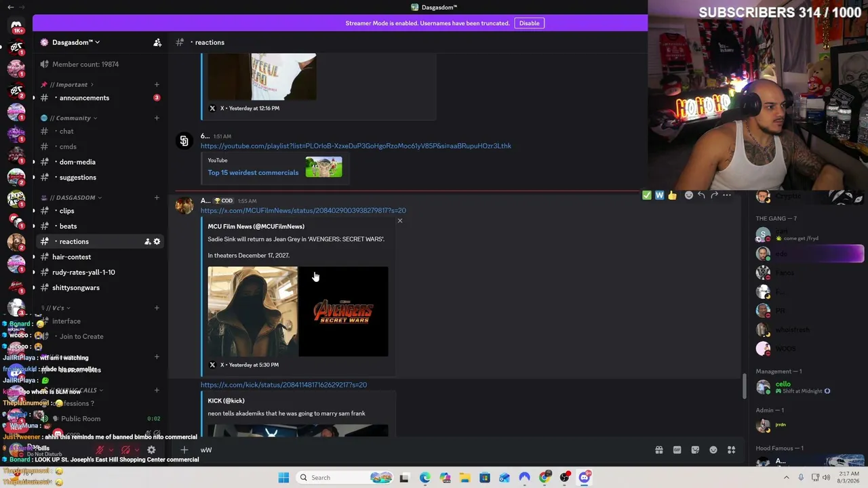Forward the hovered message
The width and height of the screenshot is (868, 488).
[x=714, y=195]
